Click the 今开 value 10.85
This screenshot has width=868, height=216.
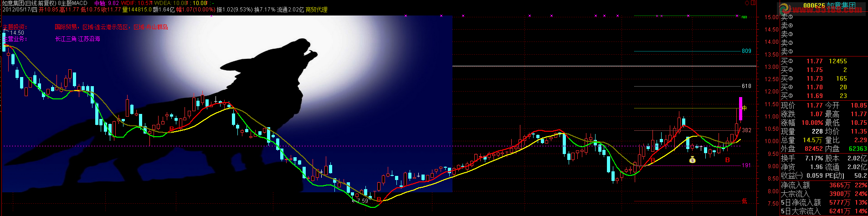pos(858,105)
